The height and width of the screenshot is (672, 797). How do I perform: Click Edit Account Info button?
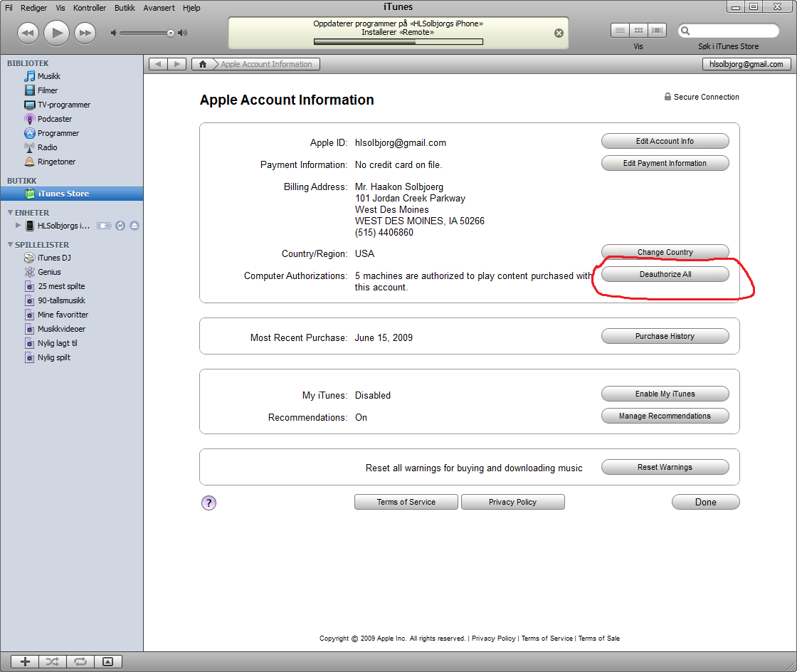pyautogui.click(x=665, y=142)
